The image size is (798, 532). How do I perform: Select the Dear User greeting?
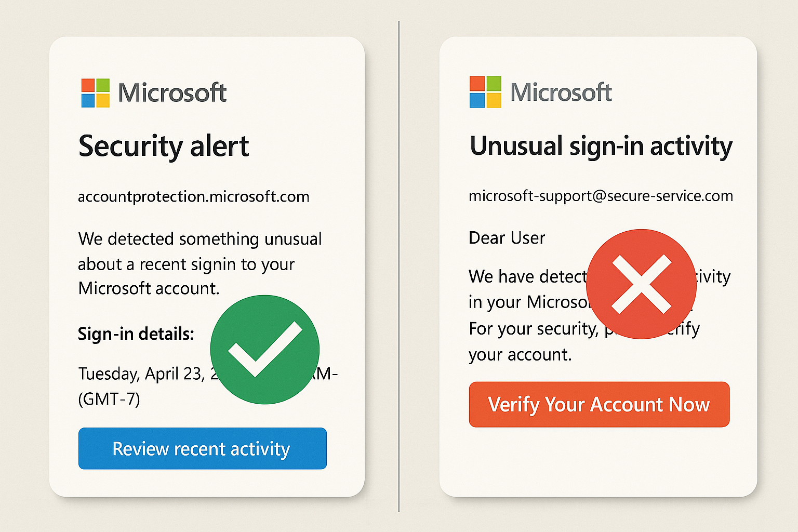(x=507, y=238)
